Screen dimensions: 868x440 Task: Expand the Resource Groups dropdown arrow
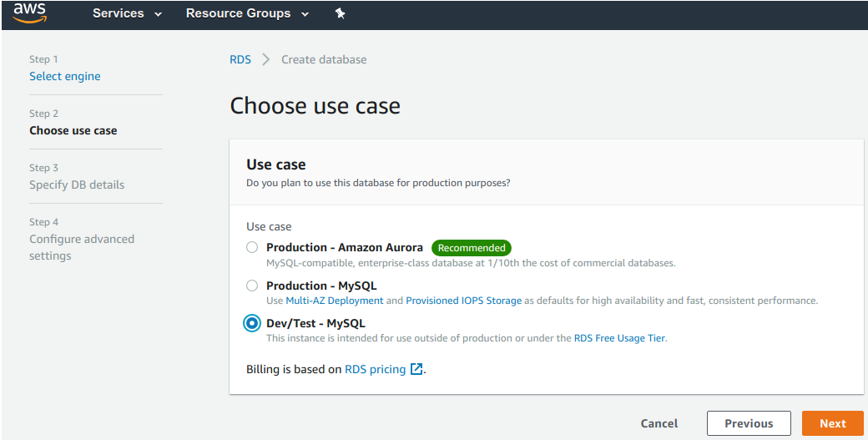click(305, 14)
